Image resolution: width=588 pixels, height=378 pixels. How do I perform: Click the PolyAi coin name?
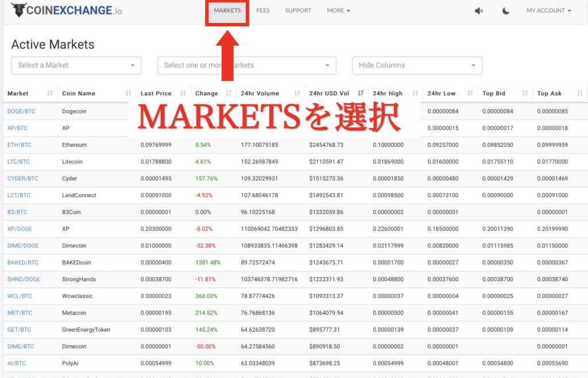pos(70,364)
